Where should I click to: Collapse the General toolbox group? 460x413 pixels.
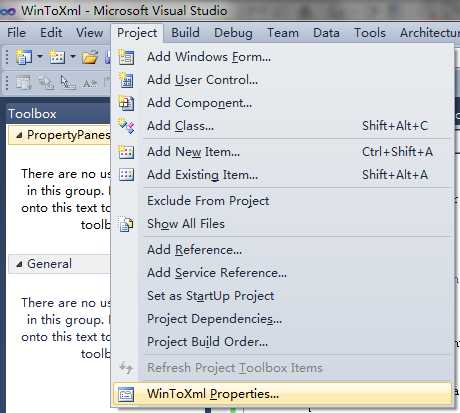click(x=19, y=264)
